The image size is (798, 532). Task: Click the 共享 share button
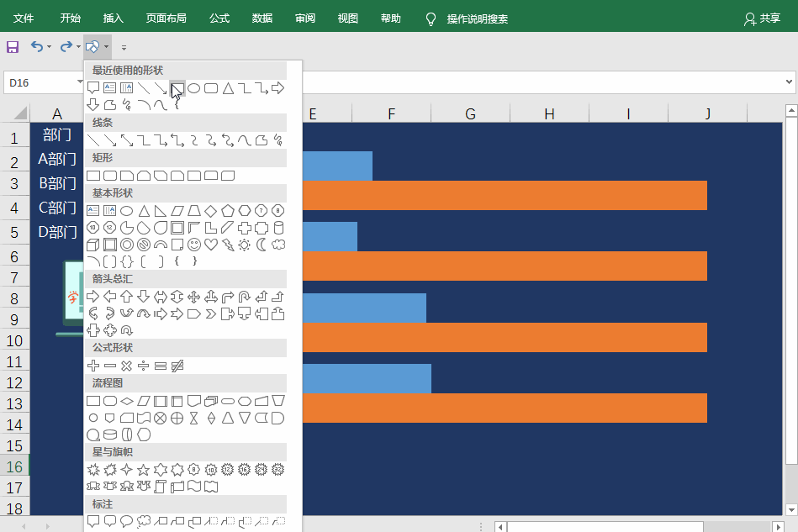(x=762, y=18)
